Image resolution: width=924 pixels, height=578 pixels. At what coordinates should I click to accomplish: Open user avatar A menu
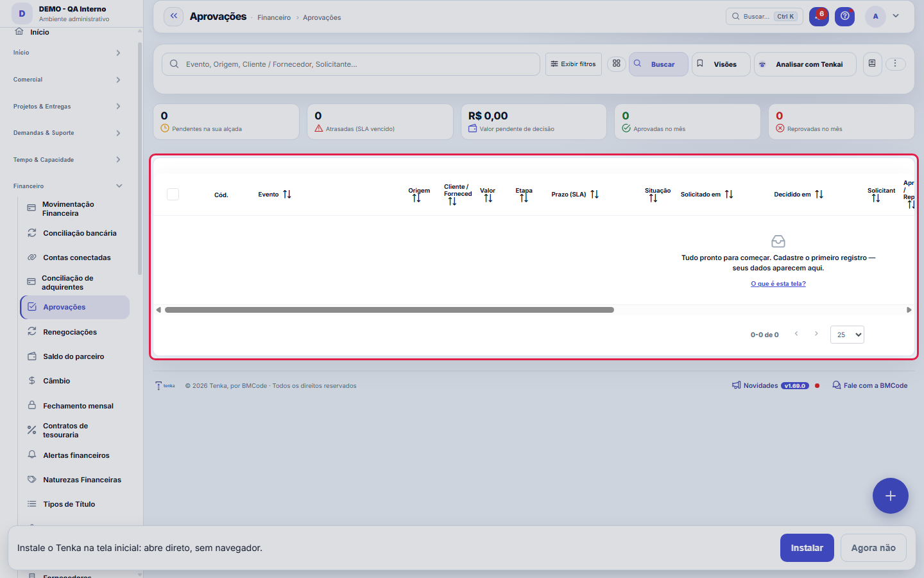coord(875,16)
